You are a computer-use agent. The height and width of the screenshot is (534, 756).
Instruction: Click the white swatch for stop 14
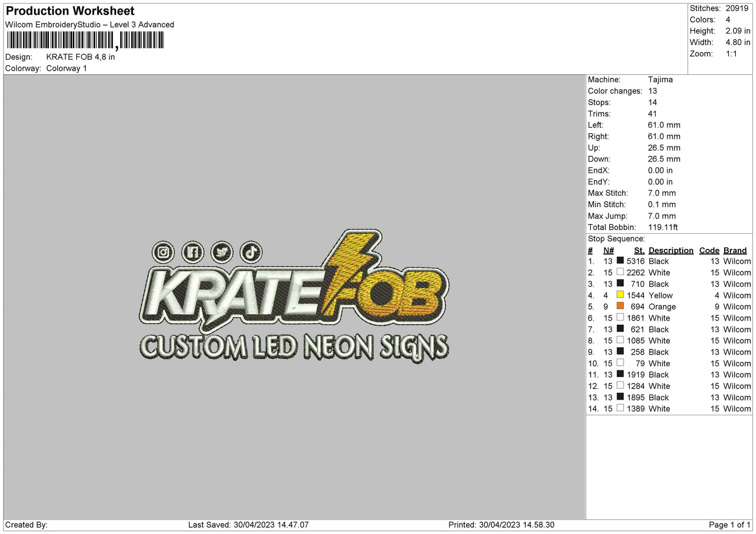point(620,408)
